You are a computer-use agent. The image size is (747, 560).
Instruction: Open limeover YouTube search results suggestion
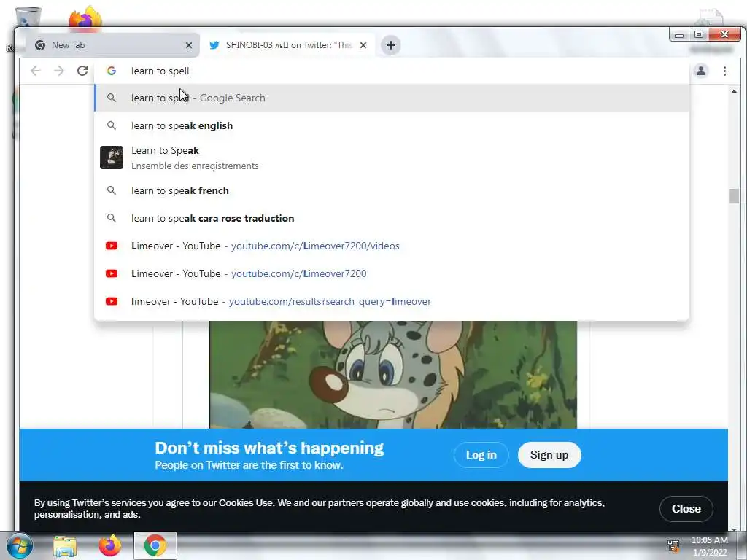pyautogui.click(x=392, y=301)
